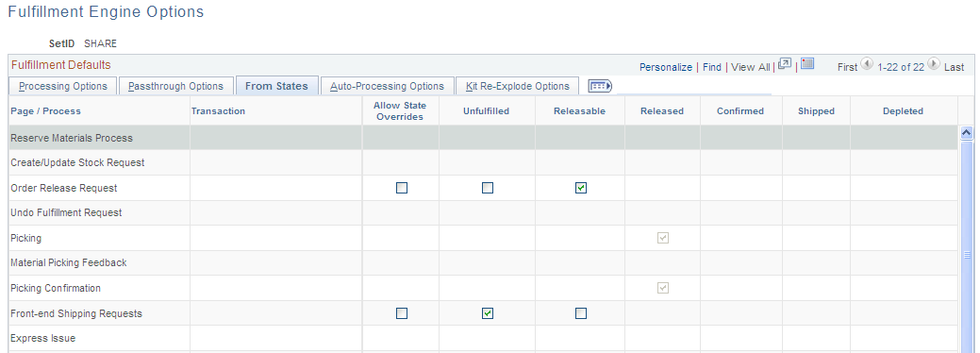Click Confirmed column header
The height and width of the screenshot is (353, 980).
point(740,110)
